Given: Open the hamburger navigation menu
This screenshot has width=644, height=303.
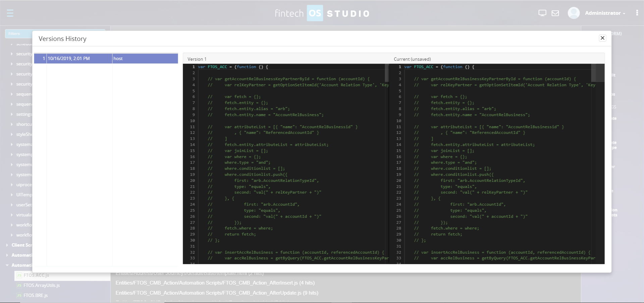Looking at the screenshot, I should (10, 13).
